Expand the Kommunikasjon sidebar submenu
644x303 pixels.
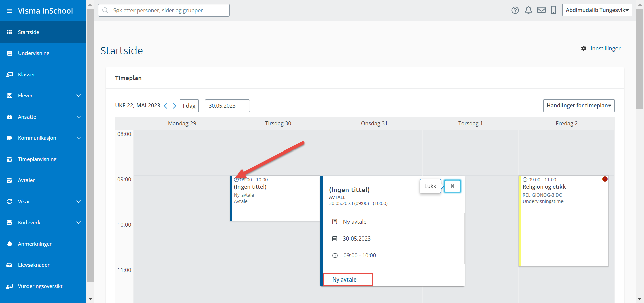pos(78,138)
